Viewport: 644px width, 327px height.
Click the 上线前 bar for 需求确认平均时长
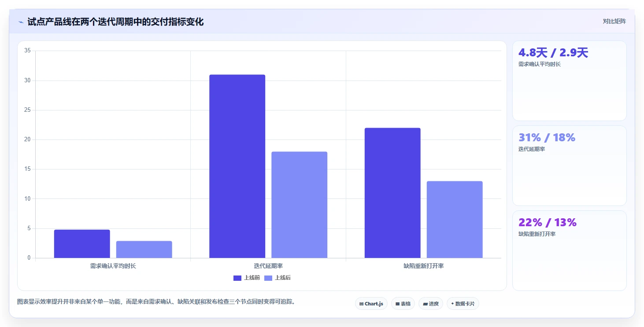(82, 244)
